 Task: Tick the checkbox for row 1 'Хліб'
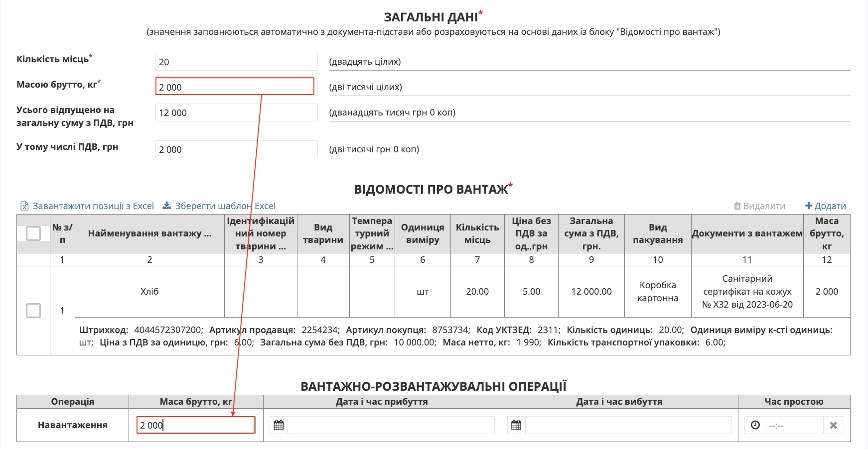click(x=33, y=311)
